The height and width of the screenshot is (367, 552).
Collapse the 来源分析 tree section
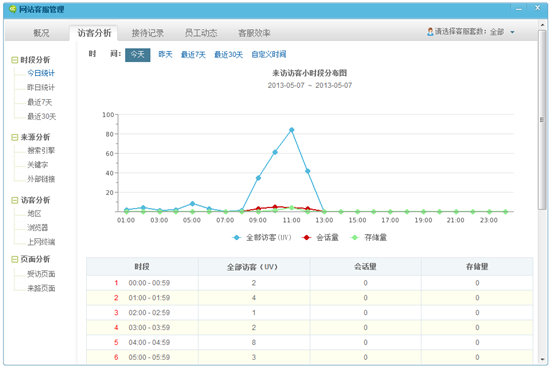[14, 137]
